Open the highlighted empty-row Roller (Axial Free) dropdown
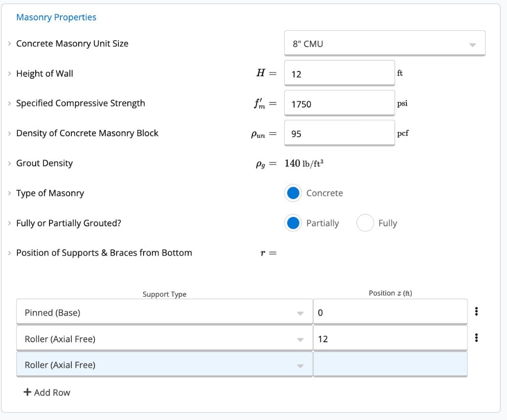 [x=164, y=365]
